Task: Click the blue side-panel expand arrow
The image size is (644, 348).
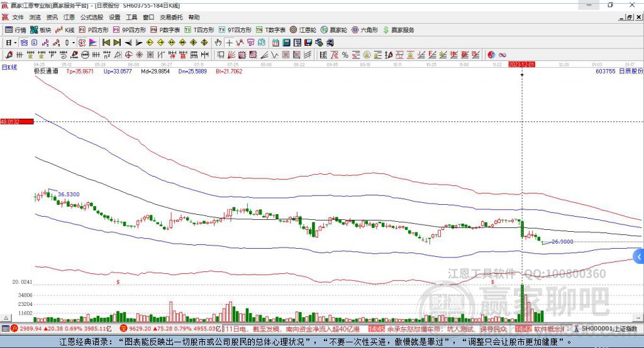Action: point(639,256)
